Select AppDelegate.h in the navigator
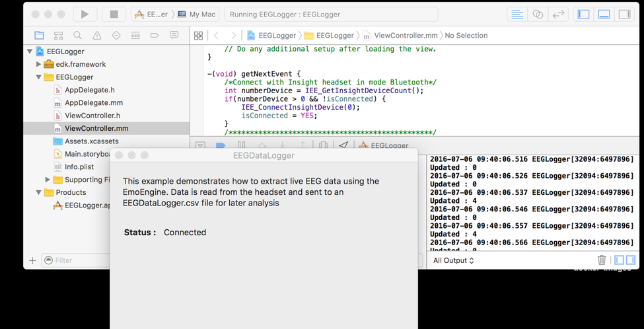644x329 pixels. click(106, 90)
